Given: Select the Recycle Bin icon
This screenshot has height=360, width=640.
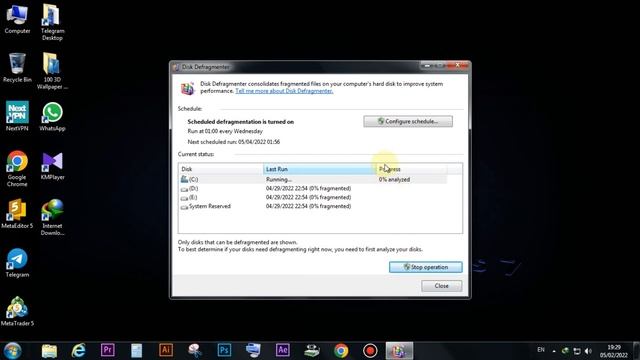Looking at the screenshot, I should 17,68.
